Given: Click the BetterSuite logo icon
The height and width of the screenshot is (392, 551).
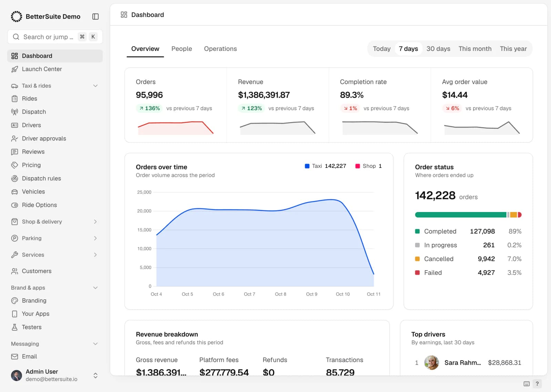Looking at the screenshot, I should [x=17, y=17].
